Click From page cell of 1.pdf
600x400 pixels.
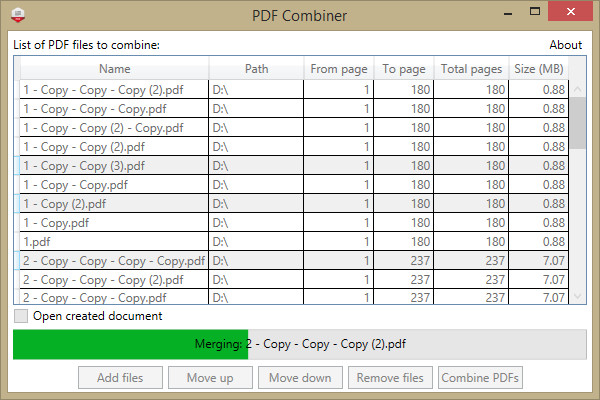[x=339, y=242]
